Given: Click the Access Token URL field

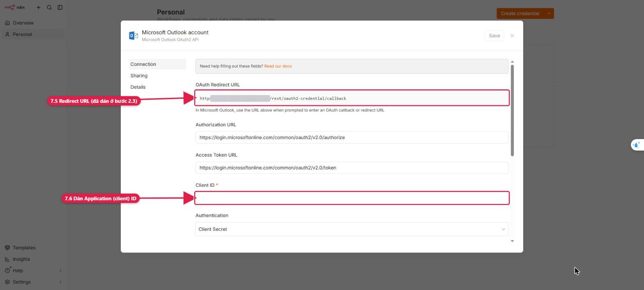Looking at the screenshot, I should click(352, 168).
